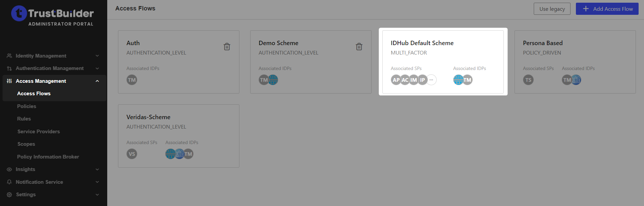Image resolution: width=644 pixels, height=206 pixels.
Task: Go to Service Providers
Action: (38, 132)
